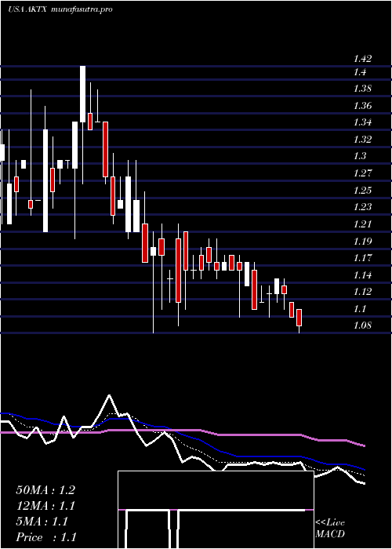Click the 1.14 price axis label

pos(361,274)
